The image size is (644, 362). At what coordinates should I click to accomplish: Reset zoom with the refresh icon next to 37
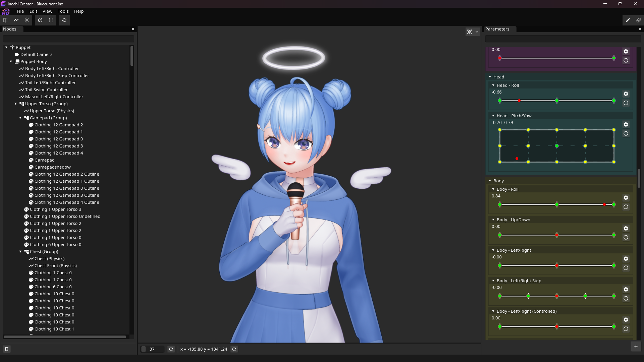coord(171,349)
